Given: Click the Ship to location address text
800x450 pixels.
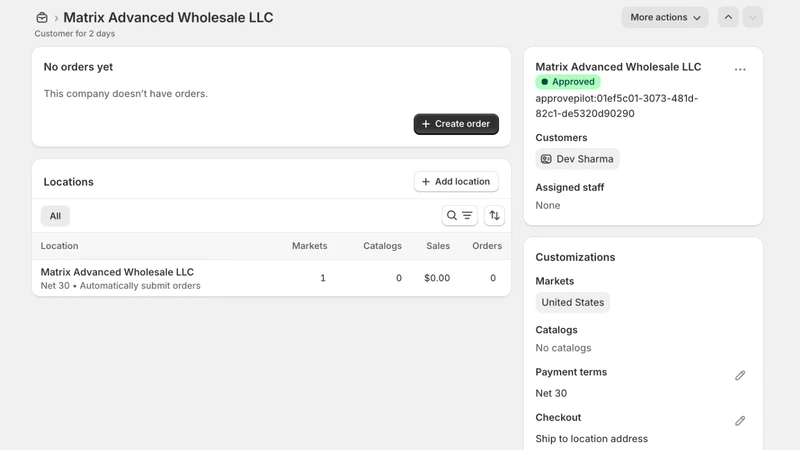Looking at the screenshot, I should click(x=591, y=439).
